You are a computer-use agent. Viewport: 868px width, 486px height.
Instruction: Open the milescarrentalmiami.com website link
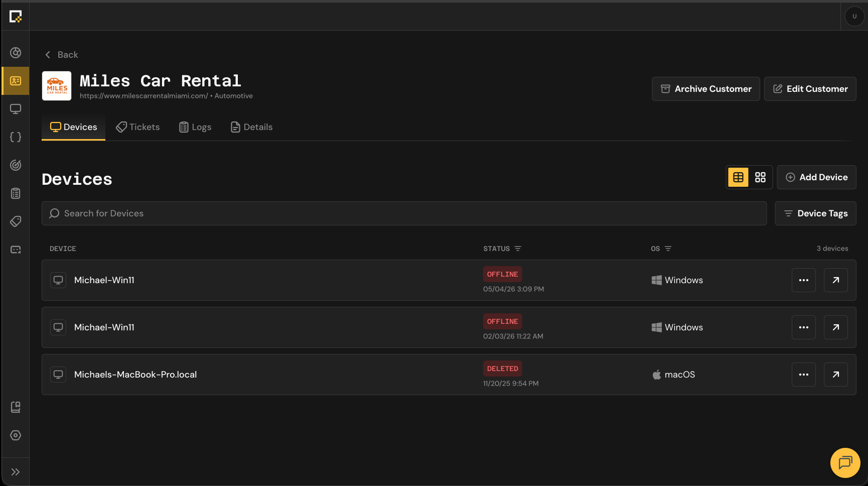pyautogui.click(x=143, y=96)
